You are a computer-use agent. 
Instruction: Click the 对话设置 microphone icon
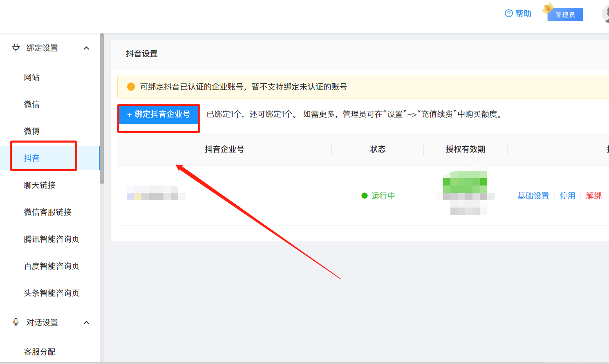[16, 322]
